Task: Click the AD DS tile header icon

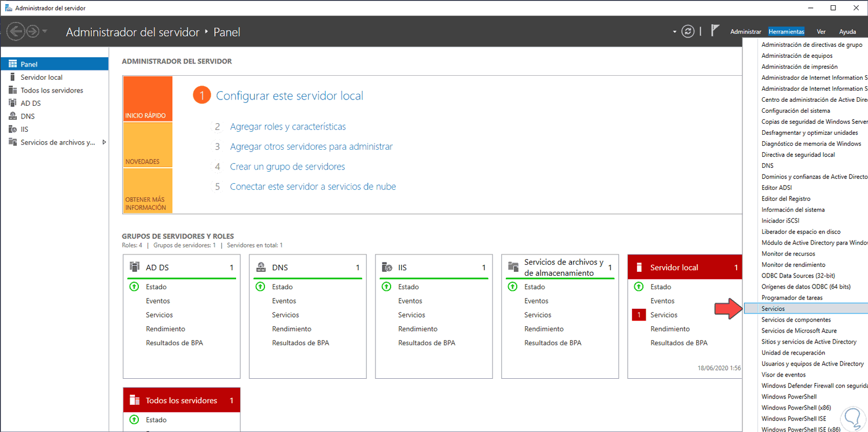Action: pos(135,267)
